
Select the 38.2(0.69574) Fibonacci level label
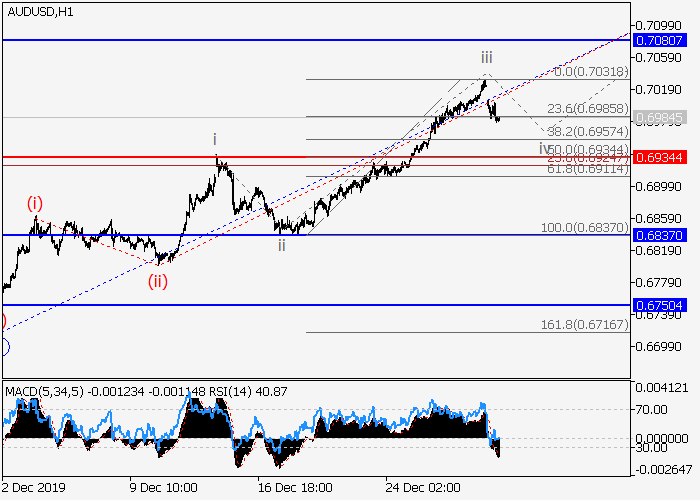click(x=587, y=132)
